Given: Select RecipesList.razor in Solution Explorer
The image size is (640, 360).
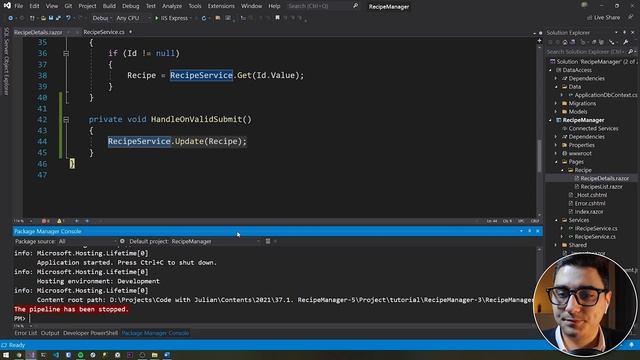Looking at the screenshot, I should (601, 187).
